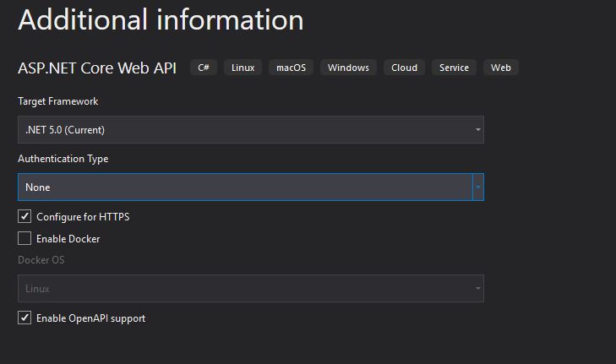Enable the Docker checkbox
The height and width of the screenshot is (364, 616).
pyautogui.click(x=25, y=238)
